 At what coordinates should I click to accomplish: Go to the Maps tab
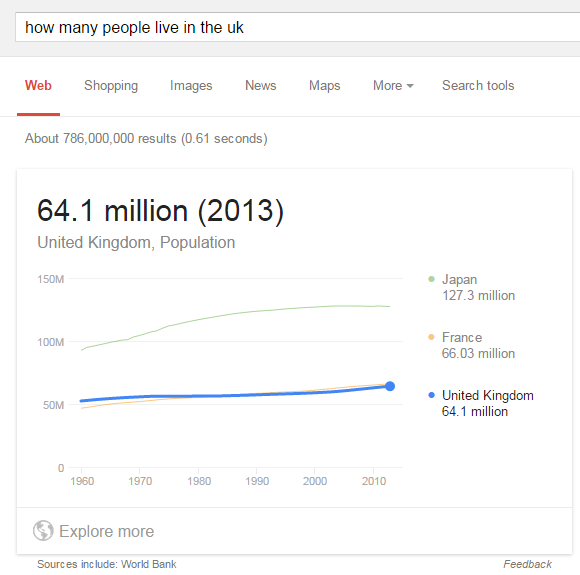coord(324,85)
